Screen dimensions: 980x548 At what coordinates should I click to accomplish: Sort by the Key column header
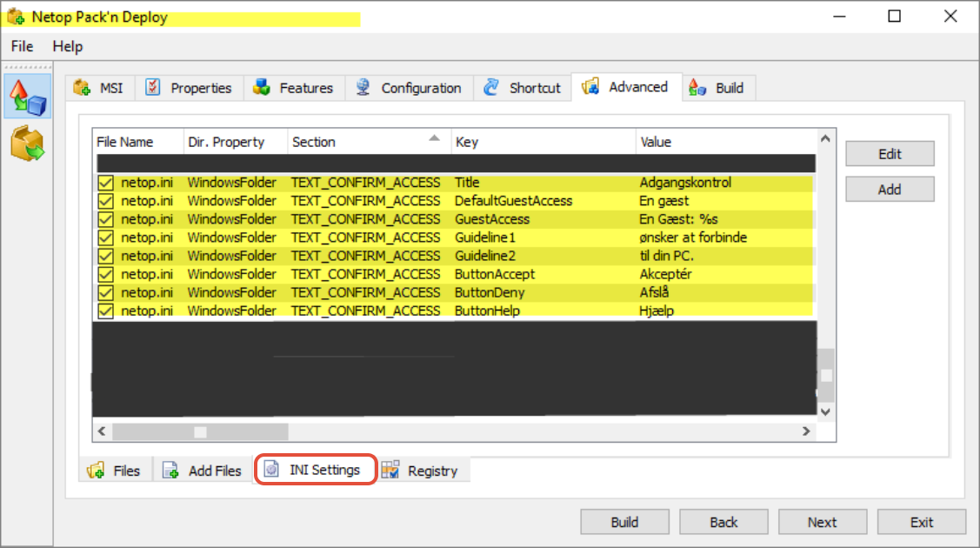click(543, 142)
